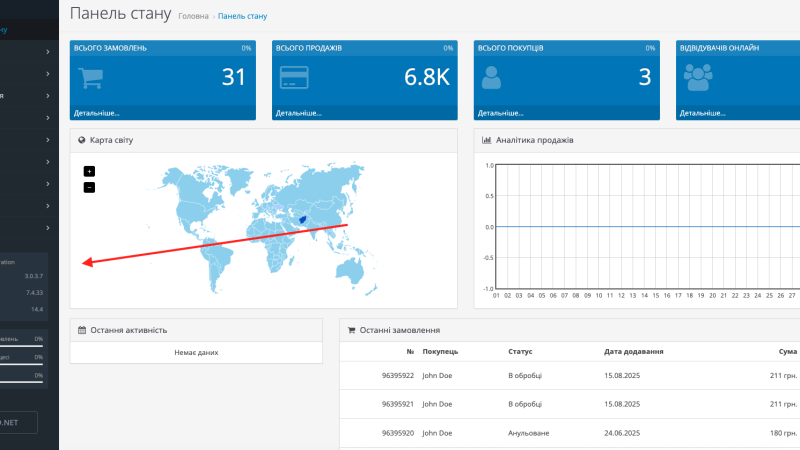Image resolution: width=800 pixels, height=450 pixels.
Task: Click the Немає даних activity message
Action: (x=196, y=353)
